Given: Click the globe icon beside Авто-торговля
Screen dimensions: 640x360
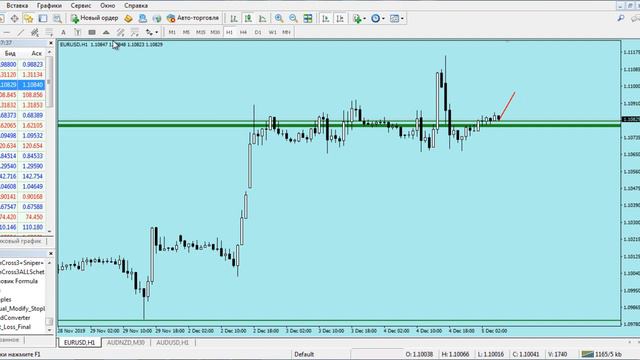Looking at the screenshot, I should tap(157, 18).
